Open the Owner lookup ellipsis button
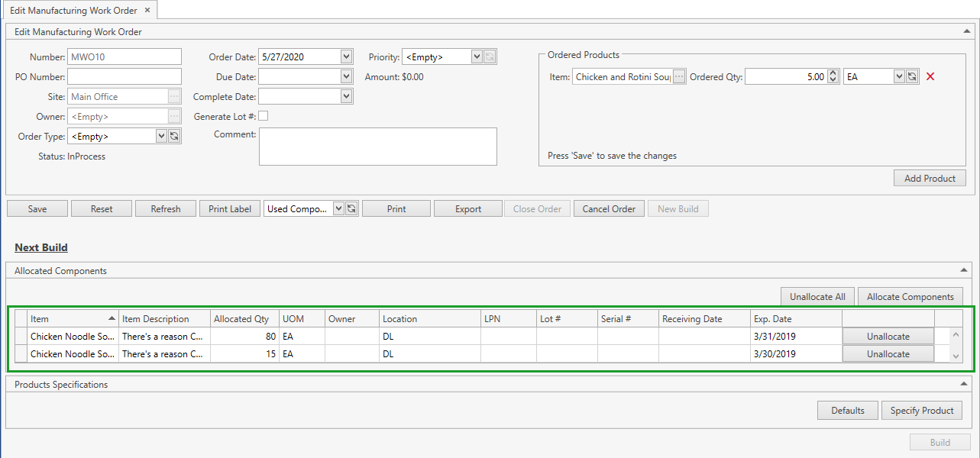The height and width of the screenshot is (458, 980). point(174,117)
